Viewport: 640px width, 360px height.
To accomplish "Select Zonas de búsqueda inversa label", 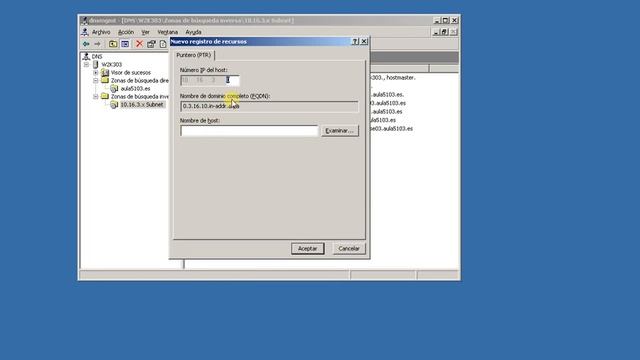I will click(x=140, y=97).
